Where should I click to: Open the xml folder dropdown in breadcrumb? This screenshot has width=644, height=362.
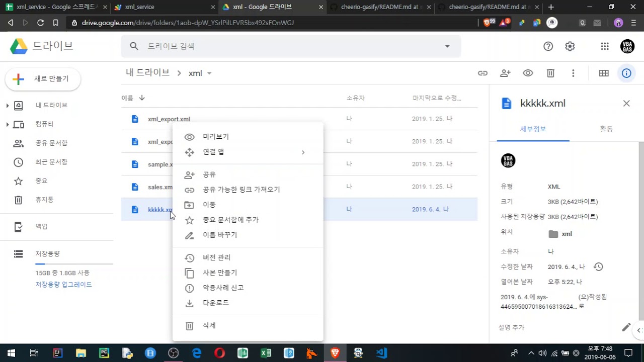[x=209, y=73]
